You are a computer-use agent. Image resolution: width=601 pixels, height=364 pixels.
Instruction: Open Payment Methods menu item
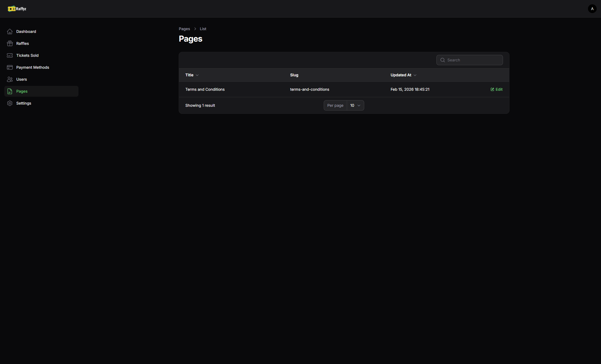[33, 67]
